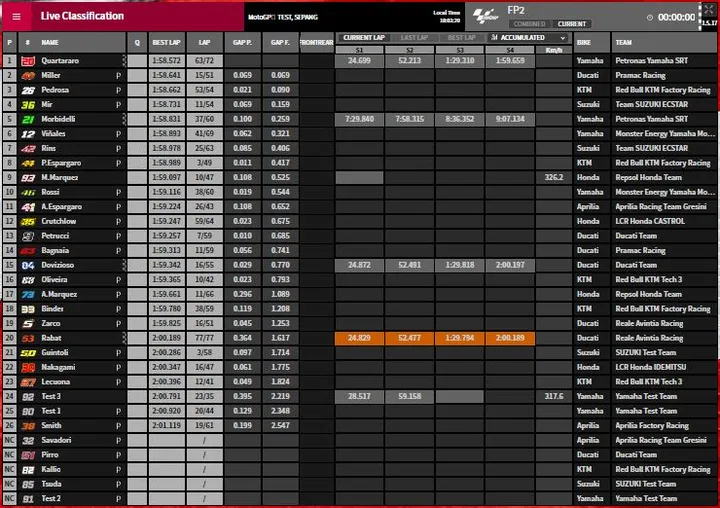Viewport: 720px width, 508px height.
Task: Click the FP2 session label
Action: tap(516, 11)
